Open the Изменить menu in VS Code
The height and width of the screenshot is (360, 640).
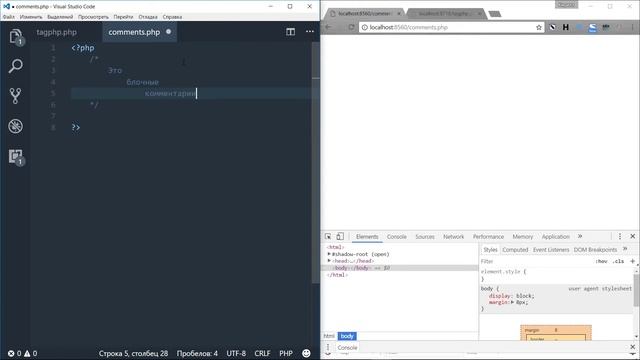click(31, 17)
